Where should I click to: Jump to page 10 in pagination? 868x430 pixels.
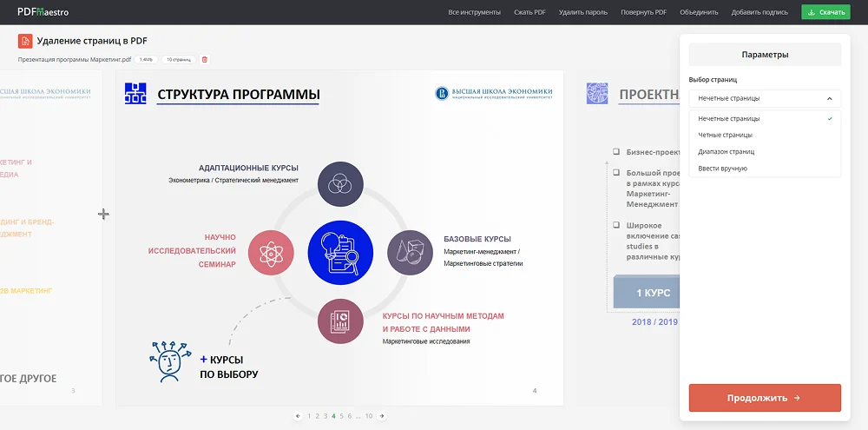click(369, 416)
